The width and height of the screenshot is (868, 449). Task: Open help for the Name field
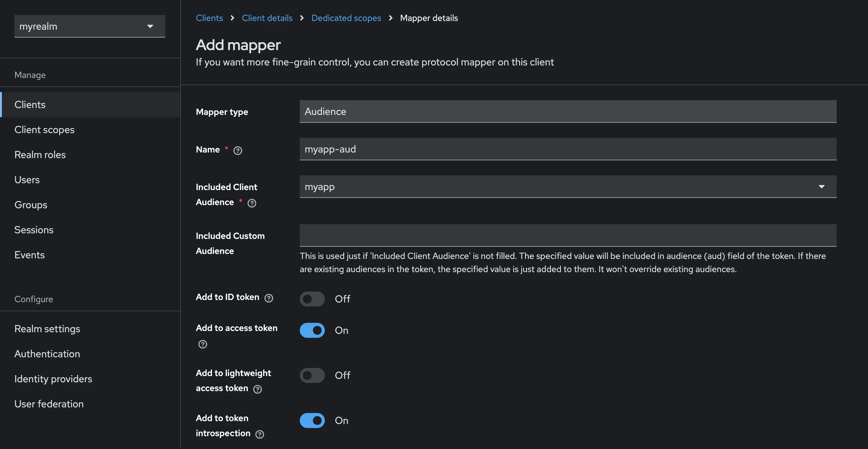(237, 150)
